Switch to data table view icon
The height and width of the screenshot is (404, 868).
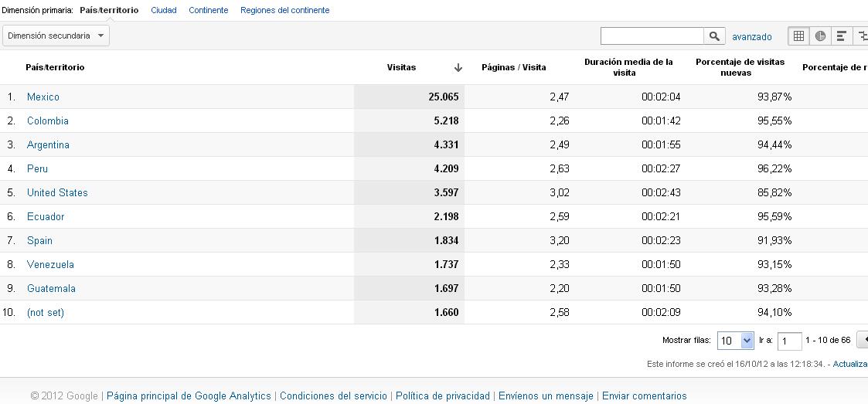click(798, 36)
